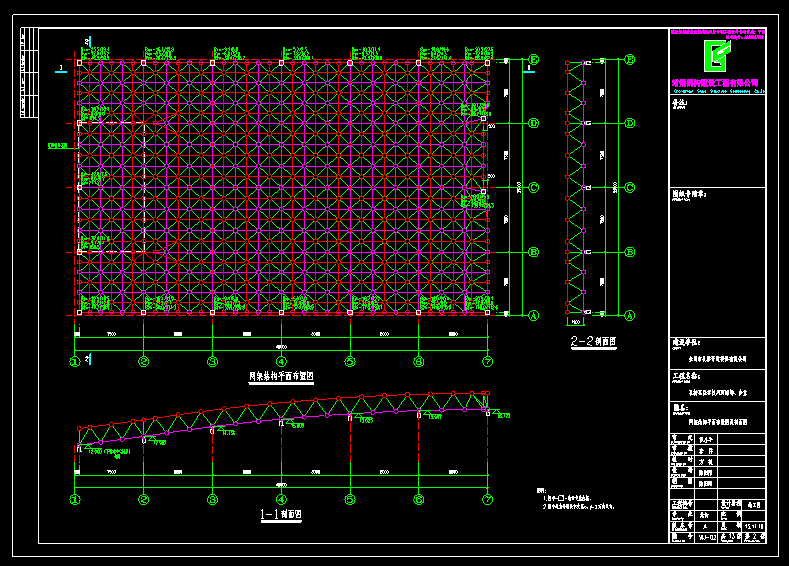Click section cut marker 1 at plan's top-left
Screen dimensions: 789x566
(61, 68)
